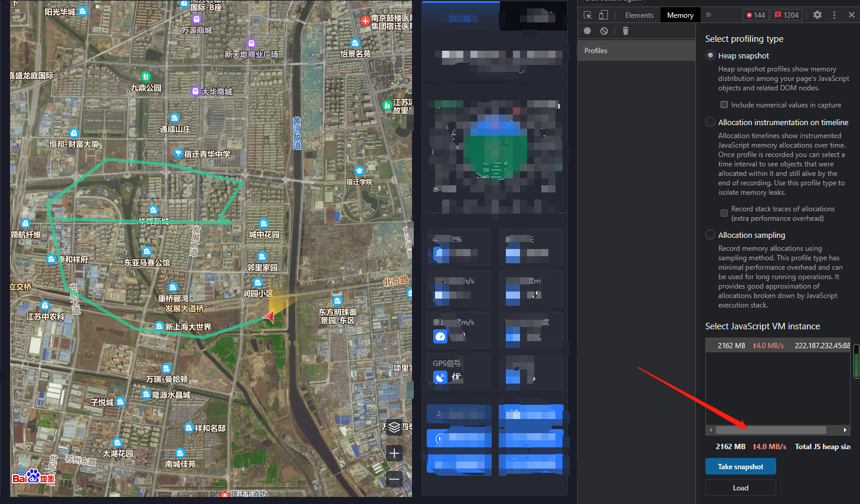Enable Include numerical values in capture checkbox
860x504 pixels.
pos(724,104)
